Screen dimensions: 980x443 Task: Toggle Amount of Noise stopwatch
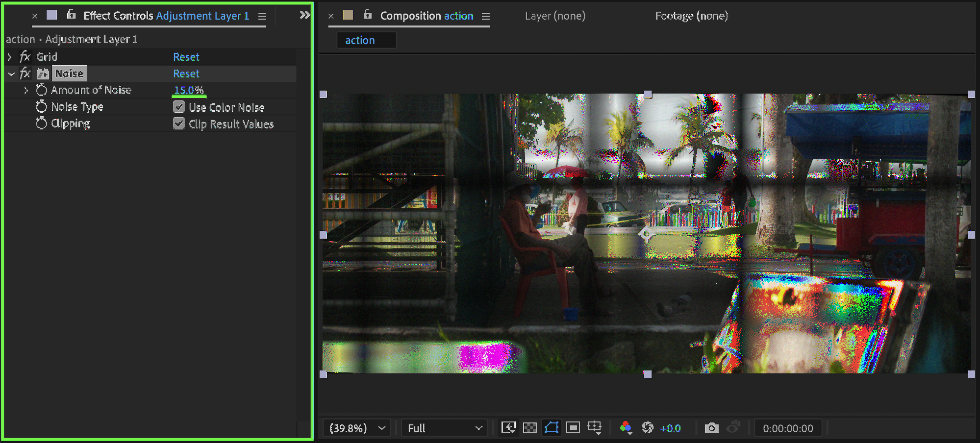[x=42, y=90]
